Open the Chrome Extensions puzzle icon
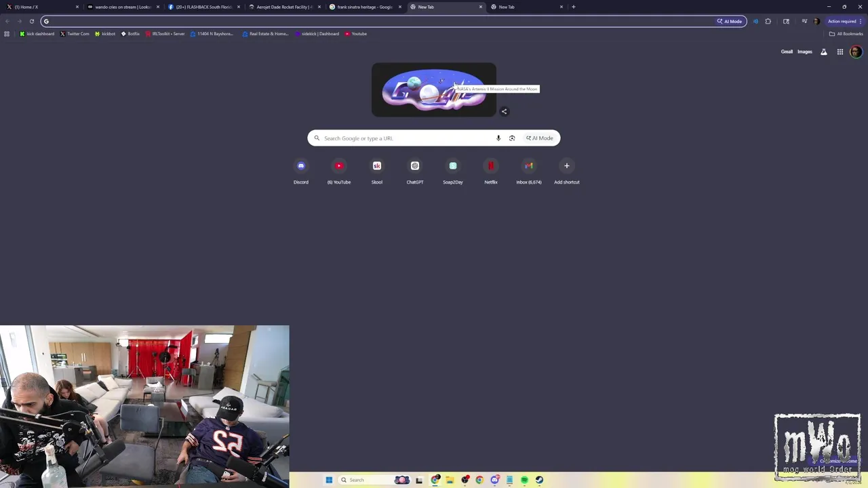 768,21
